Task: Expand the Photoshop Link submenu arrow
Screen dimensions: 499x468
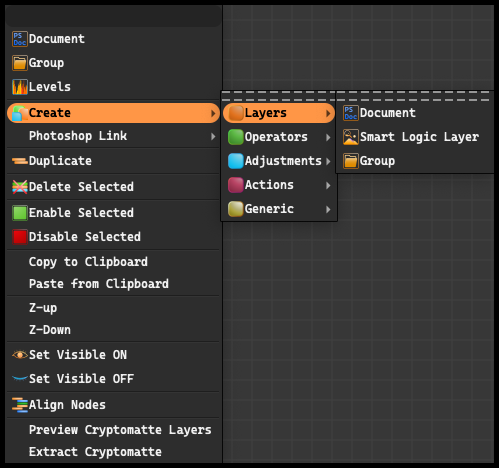Action: pyautogui.click(x=213, y=136)
